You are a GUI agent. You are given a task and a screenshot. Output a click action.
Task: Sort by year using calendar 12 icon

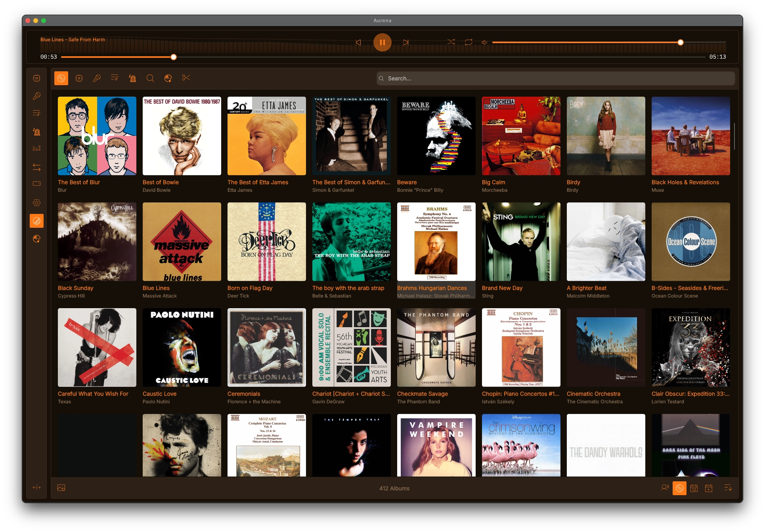(694, 488)
